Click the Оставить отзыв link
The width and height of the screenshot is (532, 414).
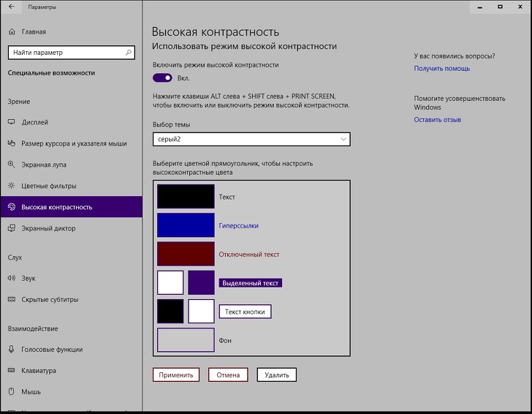click(437, 120)
